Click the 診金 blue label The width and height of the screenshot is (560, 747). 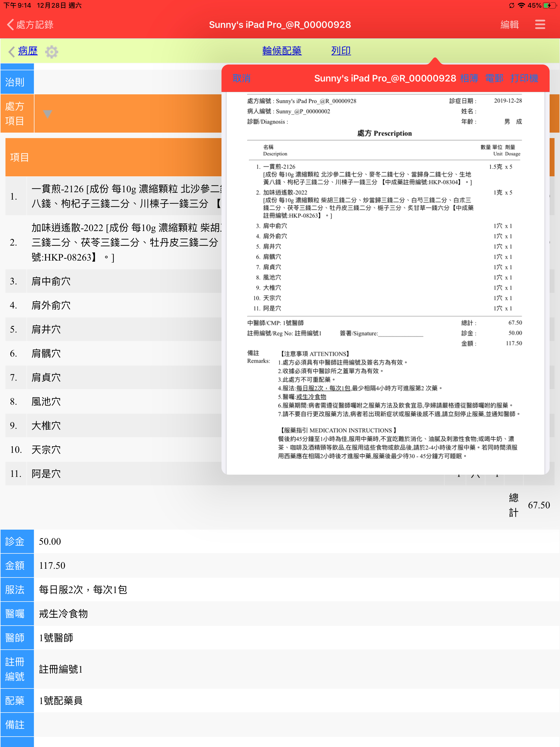(17, 542)
